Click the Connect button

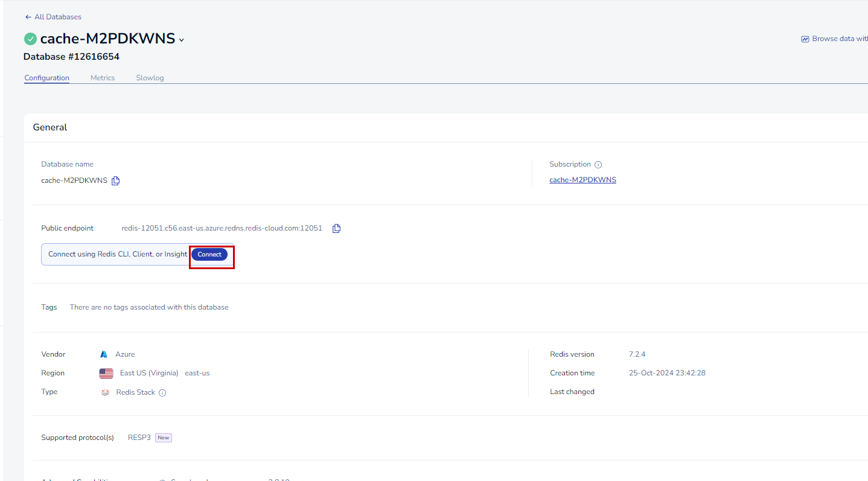click(x=209, y=254)
